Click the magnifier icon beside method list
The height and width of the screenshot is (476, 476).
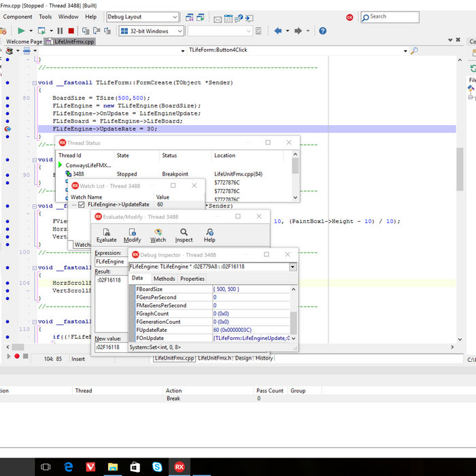click(x=414, y=51)
